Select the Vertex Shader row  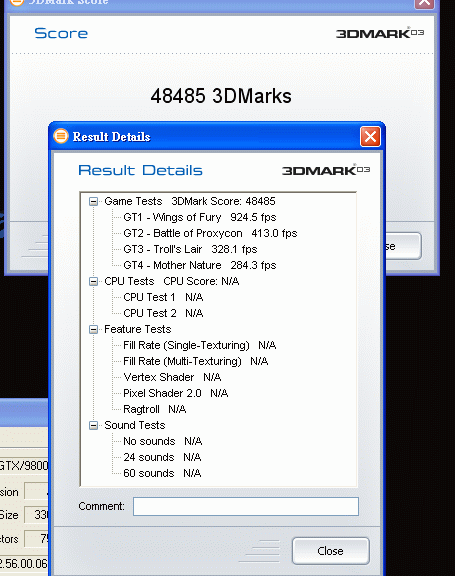click(x=172, y=377)
